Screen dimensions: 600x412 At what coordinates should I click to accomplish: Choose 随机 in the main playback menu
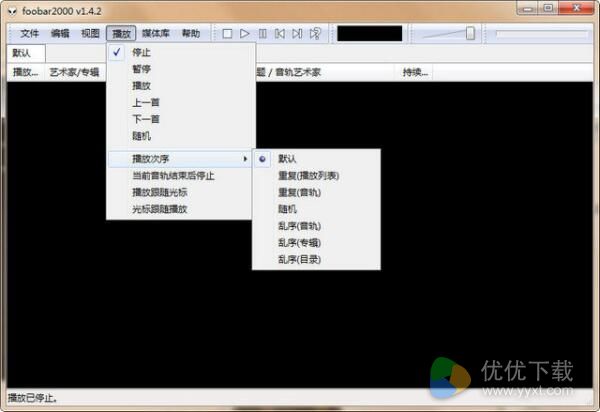[181, 136]
